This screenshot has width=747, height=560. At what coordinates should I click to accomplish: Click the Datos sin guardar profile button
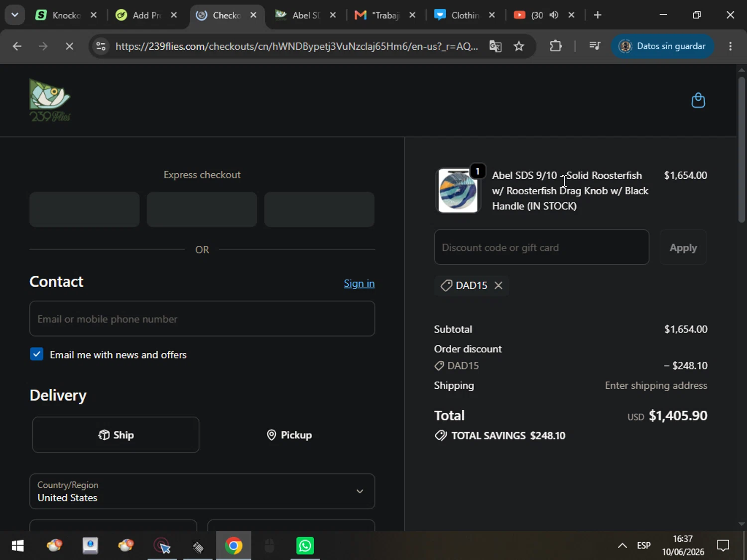pos(662,46)
